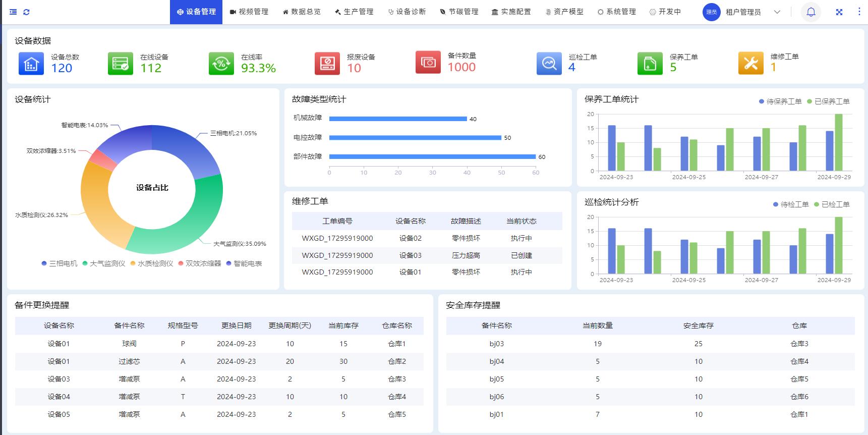Click the 巡检工单 magnifier icon
This screenshot has width=868, height=435.
click(549, 64)
